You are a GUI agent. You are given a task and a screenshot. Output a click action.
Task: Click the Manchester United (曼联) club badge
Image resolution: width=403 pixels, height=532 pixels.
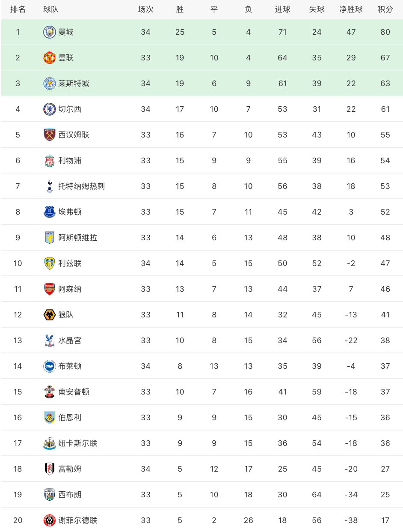point(50,58)
